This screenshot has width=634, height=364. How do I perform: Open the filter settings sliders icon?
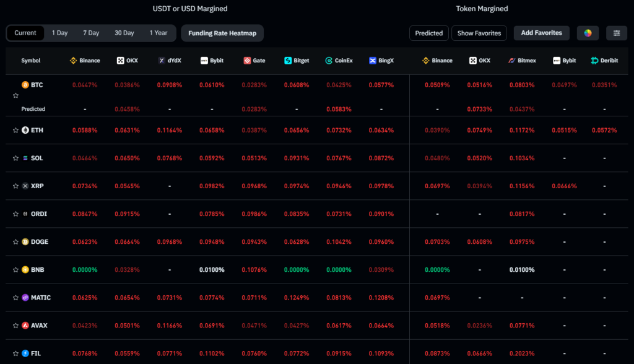coord(617,33)
